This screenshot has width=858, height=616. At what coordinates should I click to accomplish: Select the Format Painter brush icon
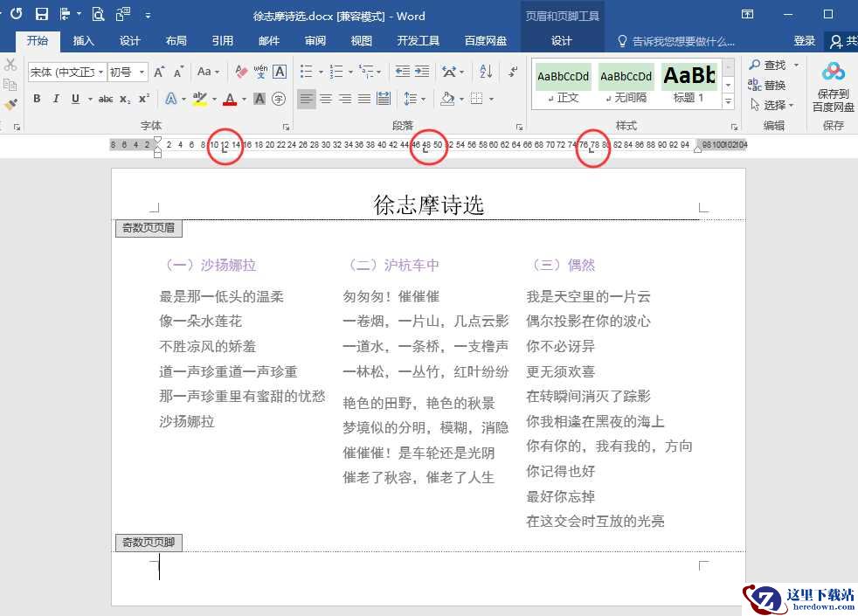pyautogui.click(x=10, y=104)
